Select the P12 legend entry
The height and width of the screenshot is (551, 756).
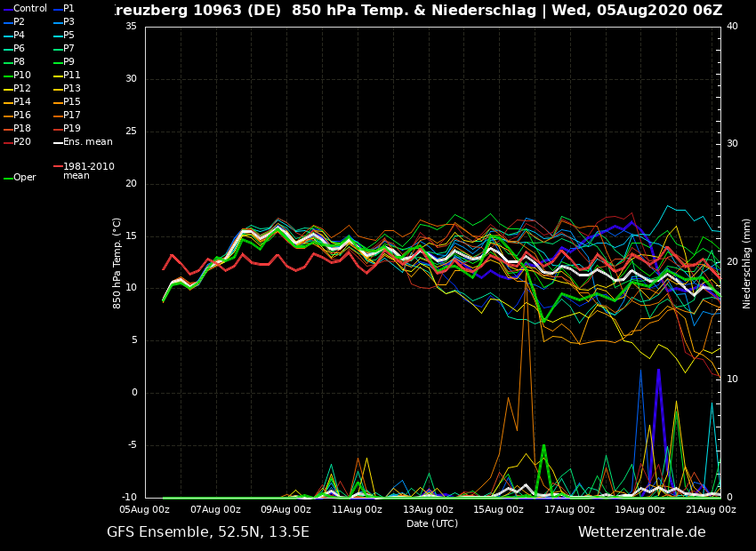pyautogui.click(x=17, y=89)
